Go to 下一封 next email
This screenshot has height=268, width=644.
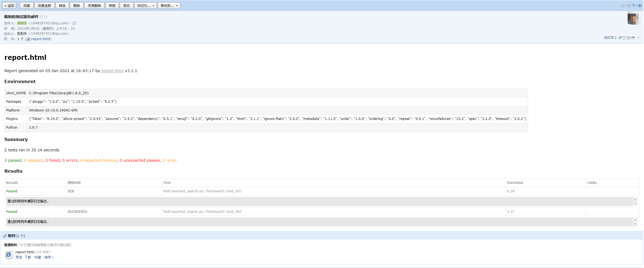(637, 5)
